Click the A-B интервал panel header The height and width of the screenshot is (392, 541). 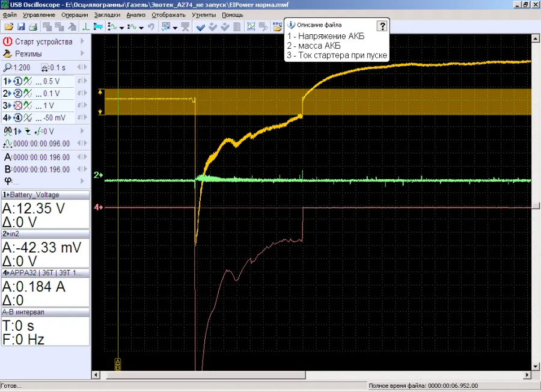click(x=45, y=312)
